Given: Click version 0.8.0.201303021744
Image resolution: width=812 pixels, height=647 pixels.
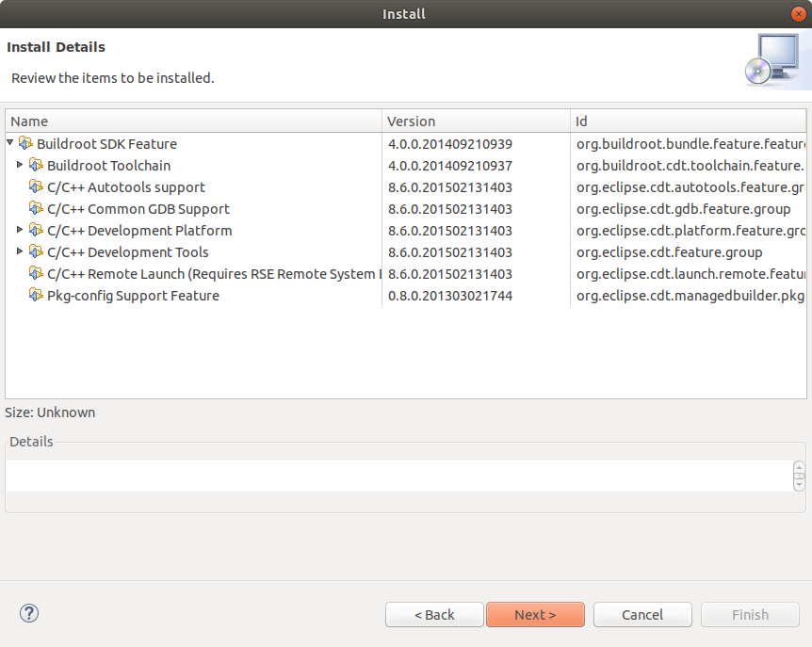Looking at the screenshot, I should (x=450, y=296).
